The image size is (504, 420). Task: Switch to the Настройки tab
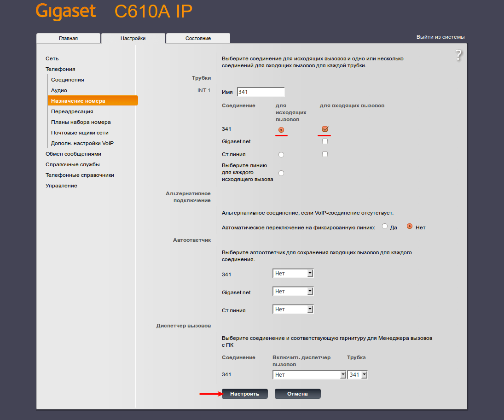[133, 38]
